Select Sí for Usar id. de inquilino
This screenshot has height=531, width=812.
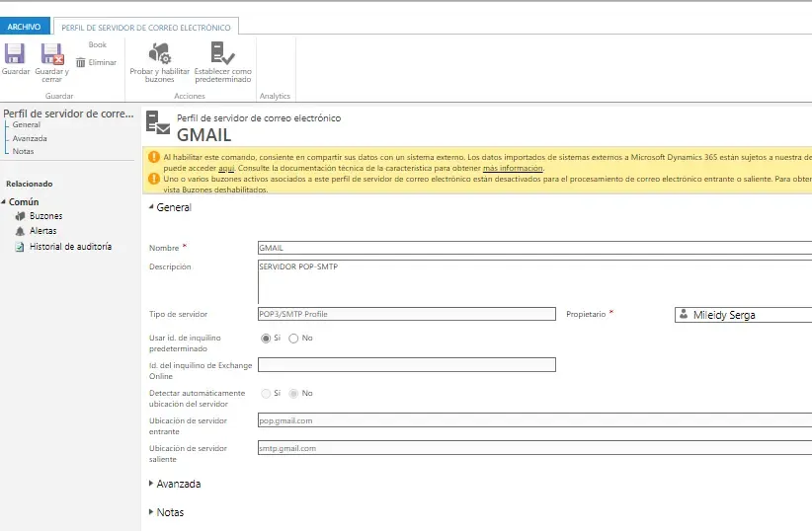click(x=265, y=339)
